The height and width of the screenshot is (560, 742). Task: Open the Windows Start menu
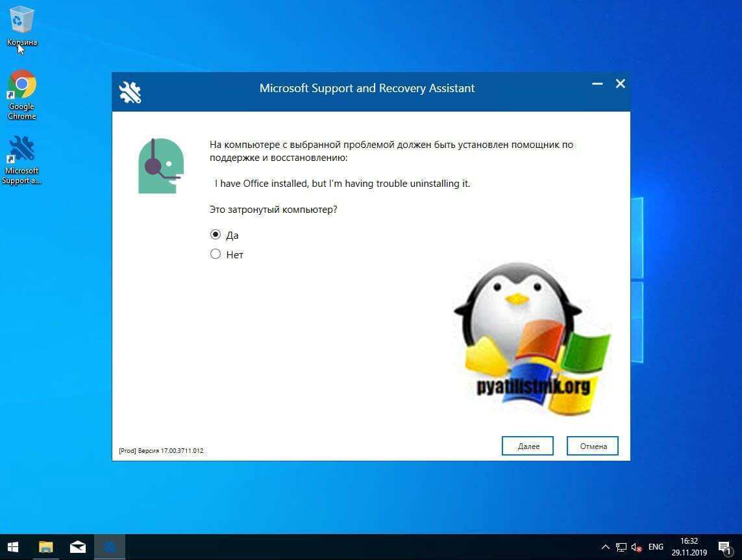point(12,546)
